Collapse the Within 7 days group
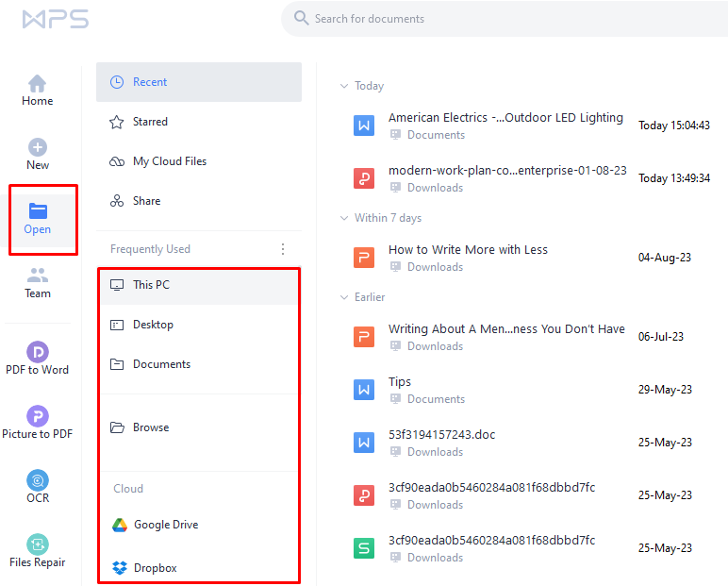This screenshot has height=586, width=728. pyautogui.click(x=344, y=218)
